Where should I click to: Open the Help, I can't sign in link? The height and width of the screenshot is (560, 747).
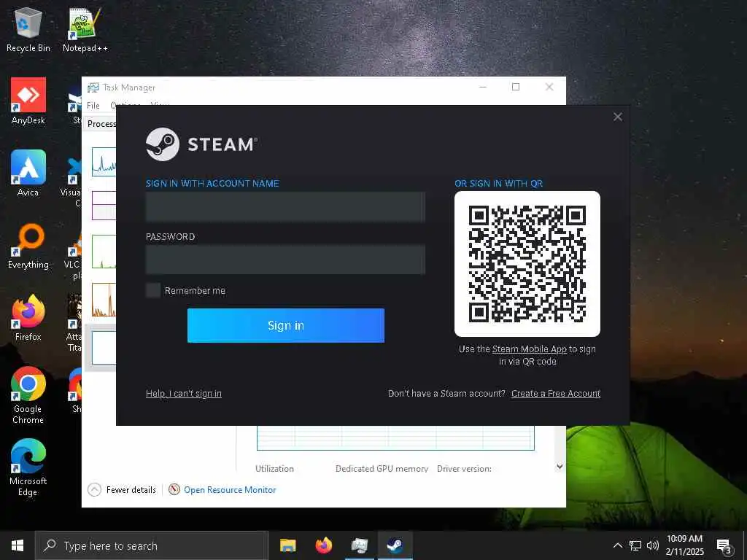pyautogui.click(x=183, y=393)
